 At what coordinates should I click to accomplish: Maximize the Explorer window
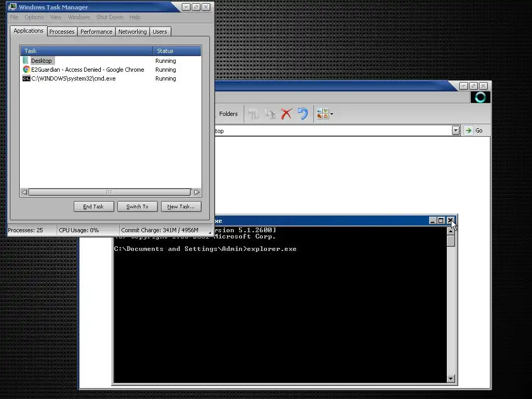pyautogui.click(x=473, y=86)
